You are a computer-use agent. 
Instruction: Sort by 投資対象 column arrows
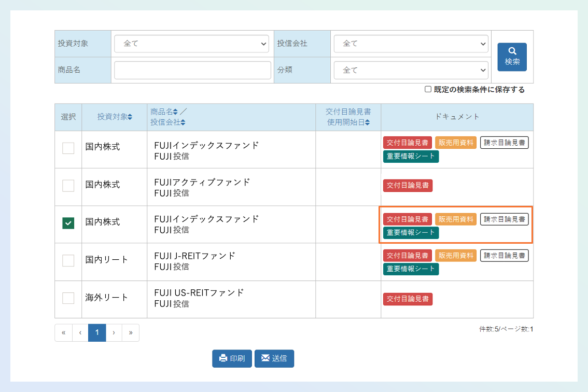coord(130,117)
